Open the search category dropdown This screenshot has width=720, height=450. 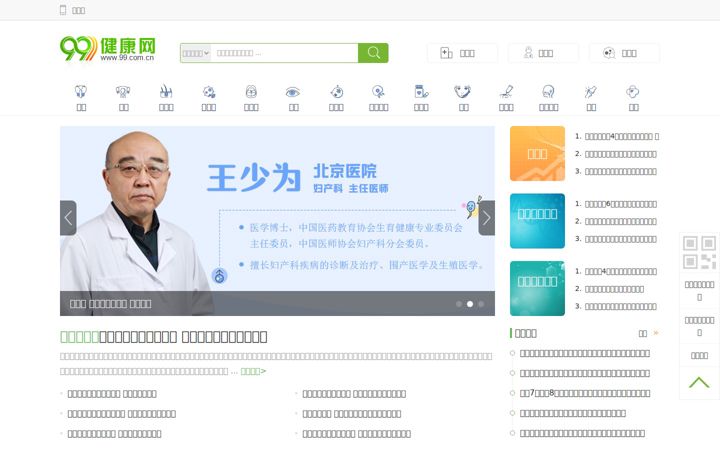tap(196, 53)
